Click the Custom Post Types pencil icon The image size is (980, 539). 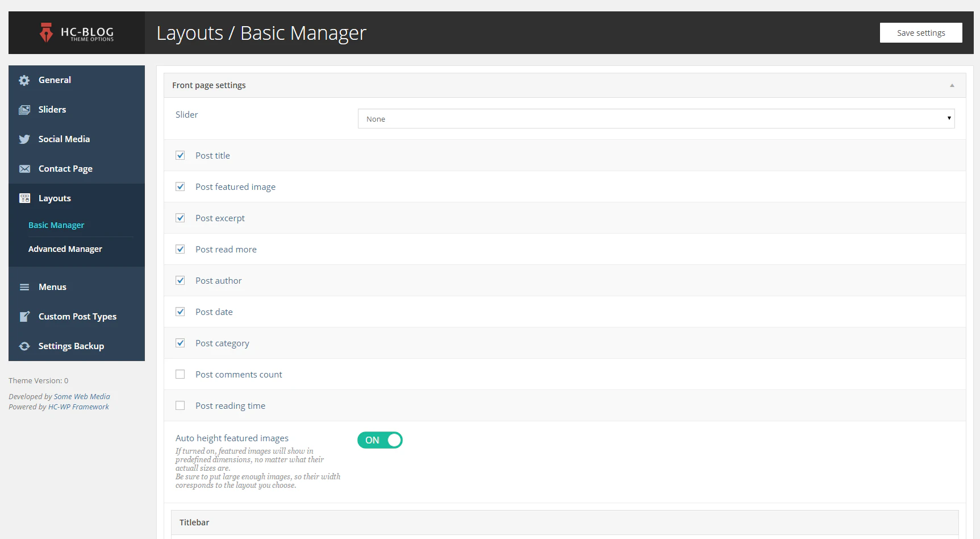(24, 317)
